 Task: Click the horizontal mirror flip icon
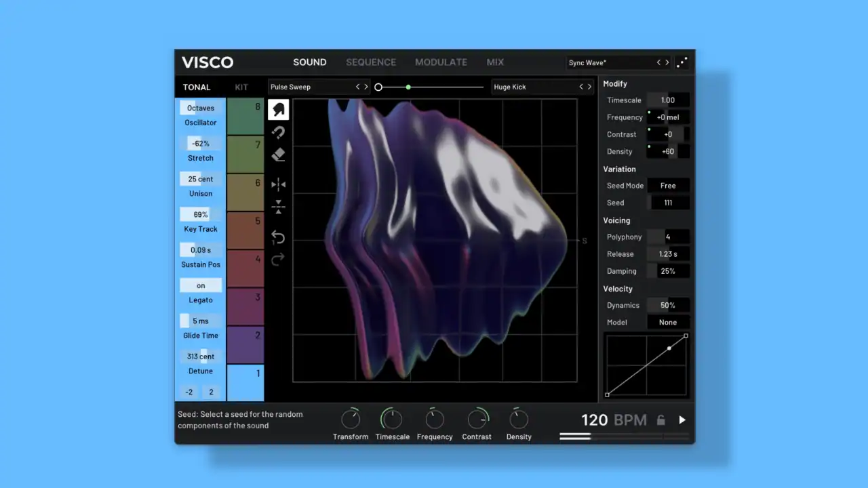coord(278,184)
